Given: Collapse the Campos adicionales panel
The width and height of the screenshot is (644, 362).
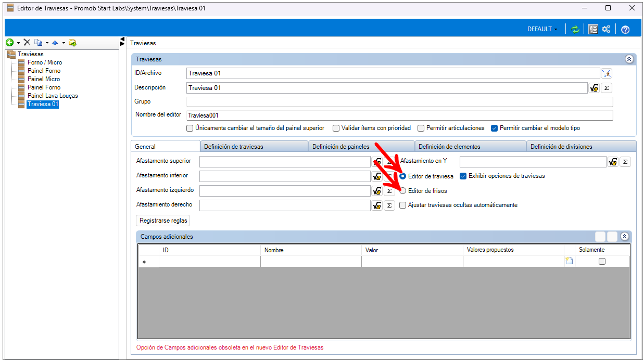Looking at the screenshot, I should click(x=624, y=237).
